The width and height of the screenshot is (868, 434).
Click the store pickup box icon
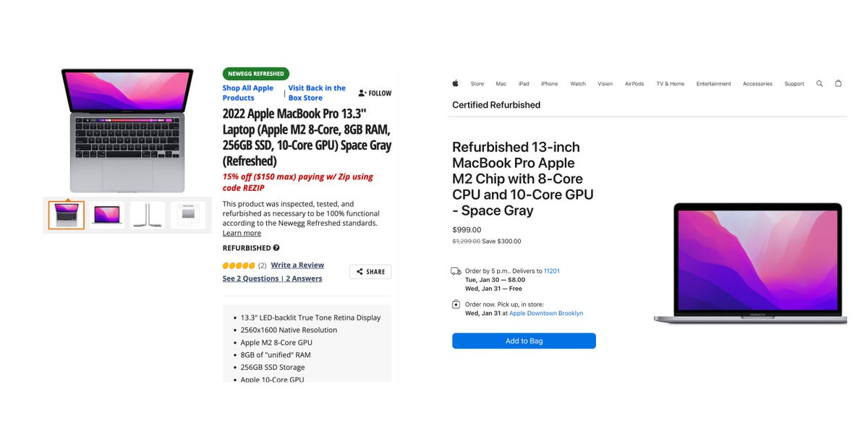456,305
